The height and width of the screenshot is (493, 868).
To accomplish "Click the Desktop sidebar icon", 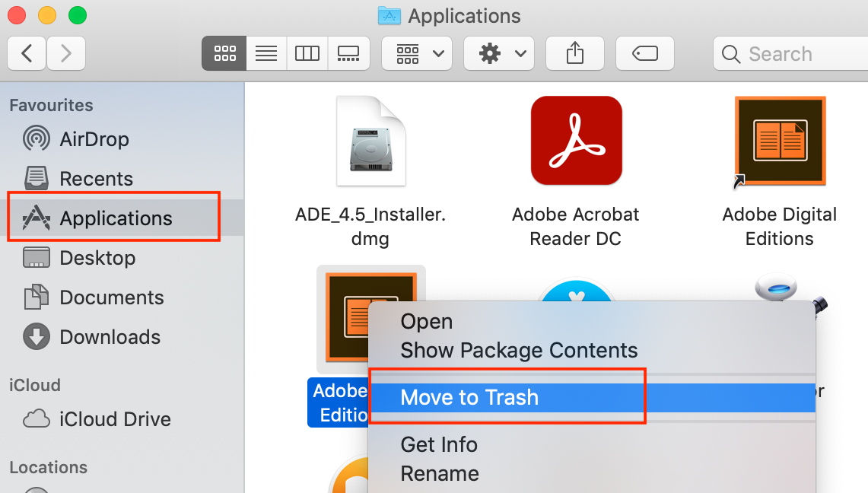I will click(x=37, y=258).
